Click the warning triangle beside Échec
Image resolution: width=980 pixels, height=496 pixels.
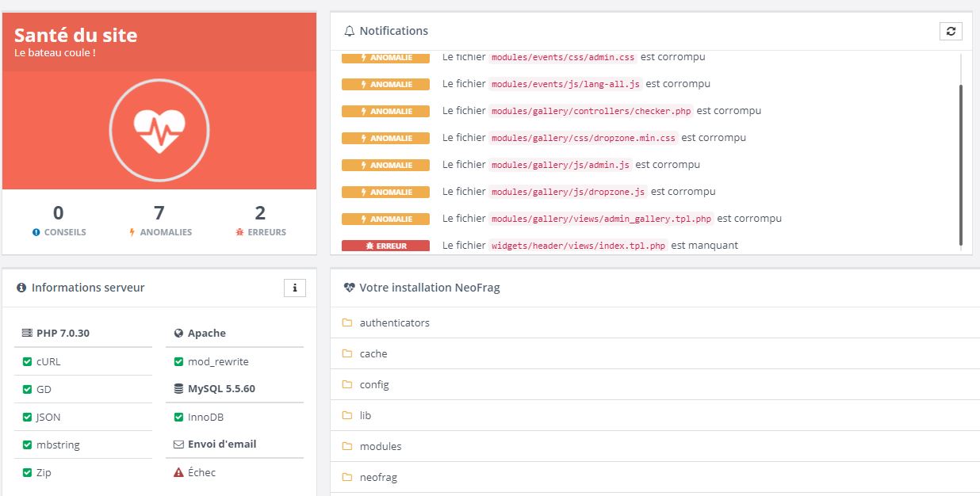point(178,472)
